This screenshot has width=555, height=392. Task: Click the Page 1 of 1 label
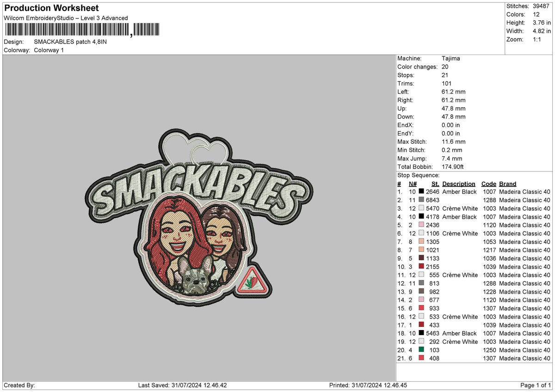coord(536,385)
